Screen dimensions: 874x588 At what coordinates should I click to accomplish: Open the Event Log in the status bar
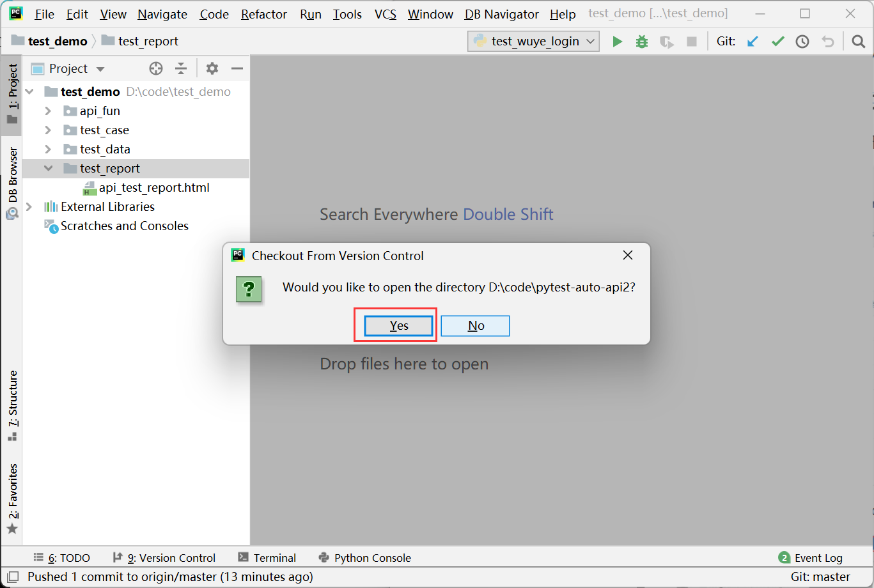point(811,558)
